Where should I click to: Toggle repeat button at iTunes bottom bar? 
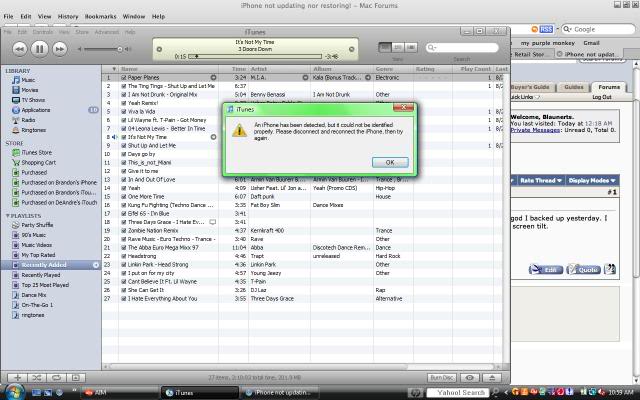point(56,378)
